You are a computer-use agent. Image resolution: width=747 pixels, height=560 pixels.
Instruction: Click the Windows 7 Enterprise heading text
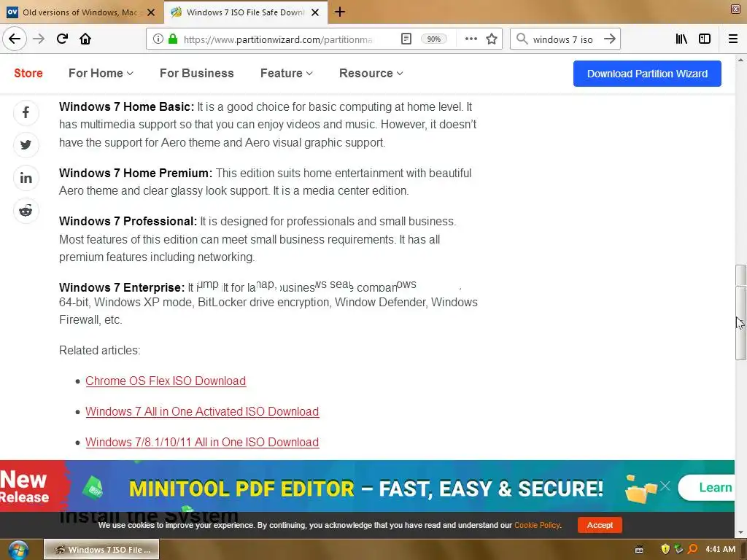point(122,287)
